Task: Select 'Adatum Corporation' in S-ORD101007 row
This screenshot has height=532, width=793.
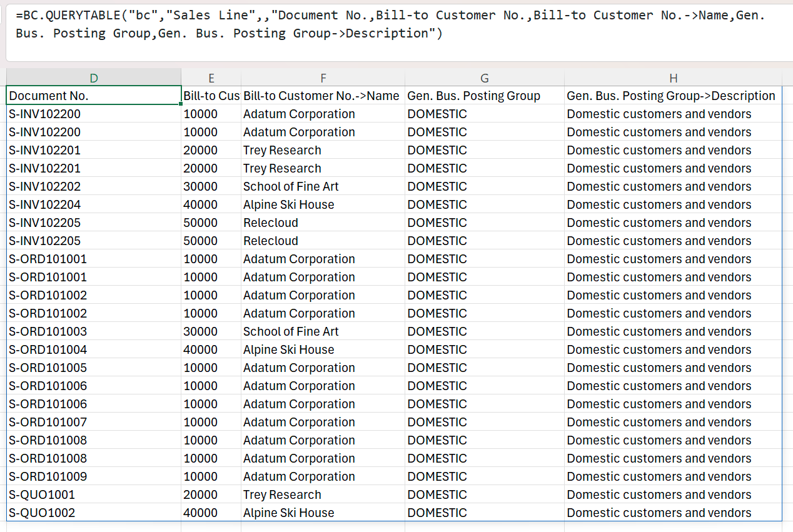Action: [323, 422]
